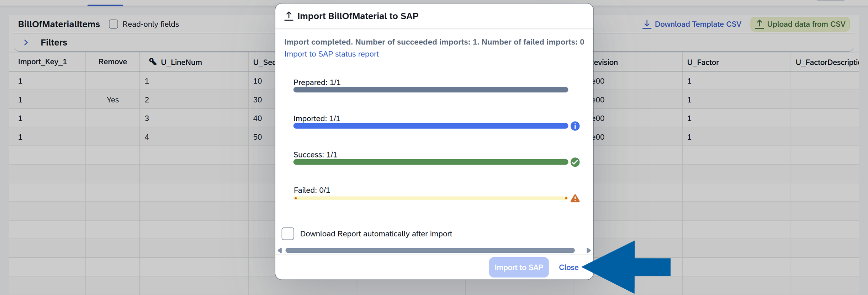Click the sequence cell showing 40
This screenshot has width=868, height=295.
coord(262,118)
